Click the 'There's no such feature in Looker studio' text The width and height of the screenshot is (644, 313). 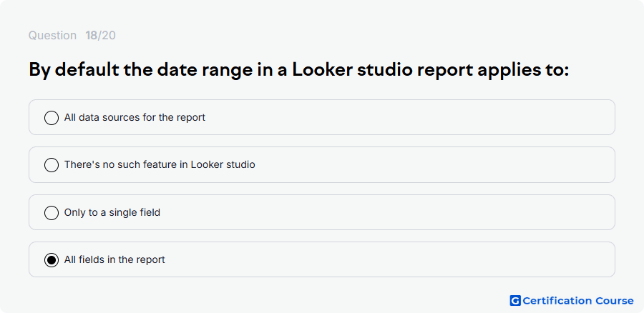click(x=160, y=164)
